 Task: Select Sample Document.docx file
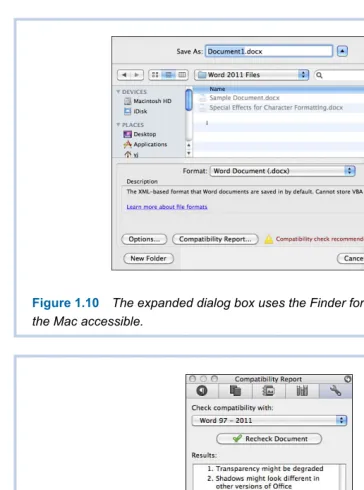coord(239,98)
